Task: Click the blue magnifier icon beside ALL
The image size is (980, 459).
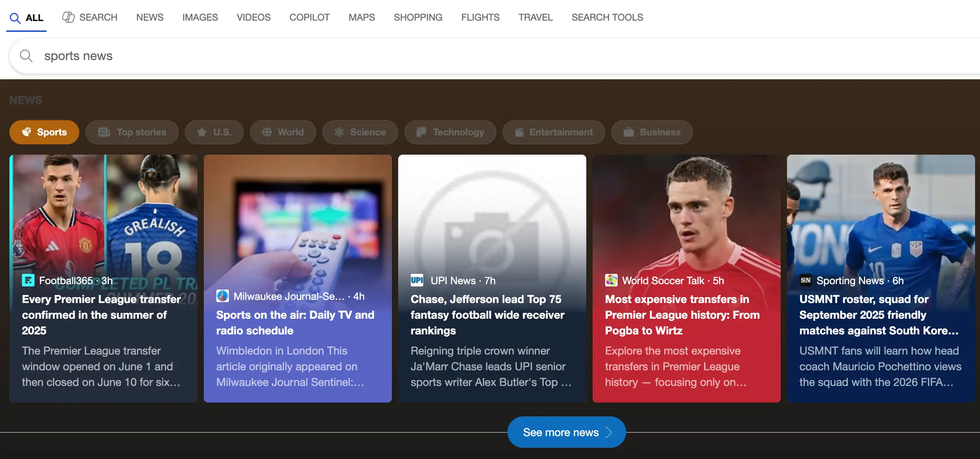Action: coord(15,18)
